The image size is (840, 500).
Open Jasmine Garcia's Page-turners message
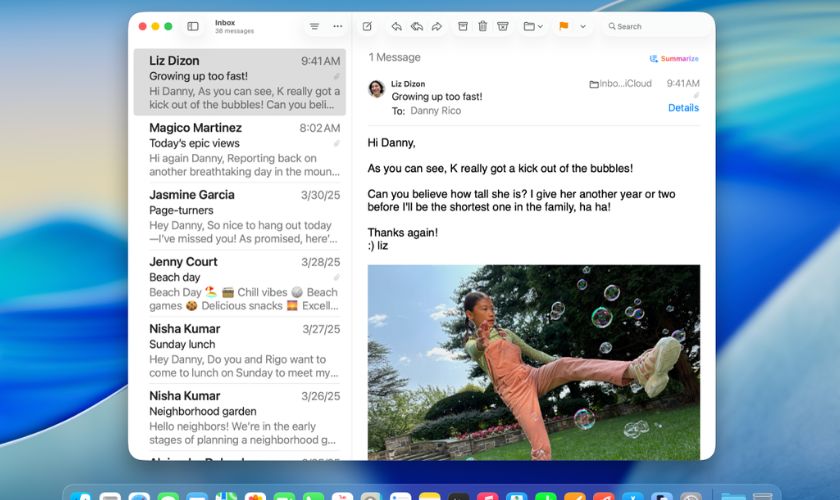click(240, 217)
